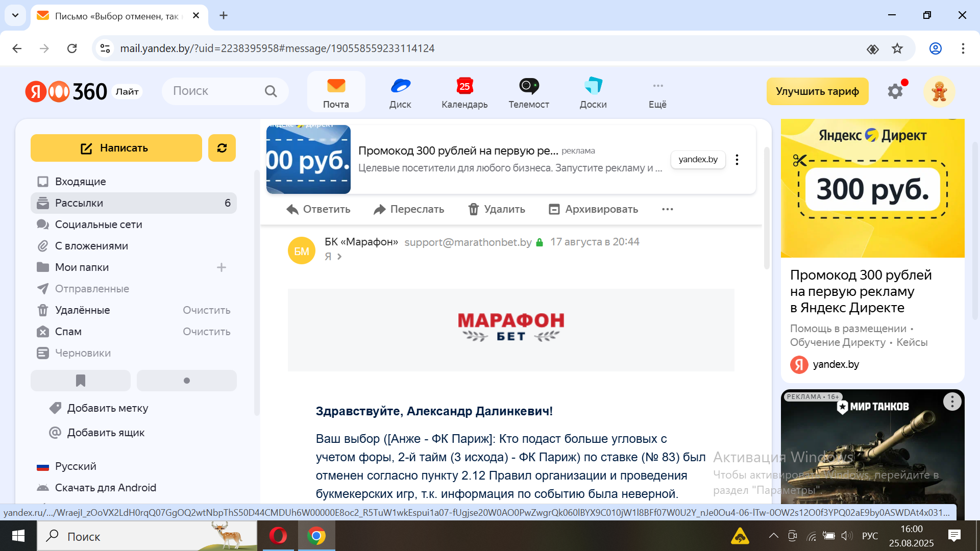Expand recipient details chevron next to Я

click(339, 257)
